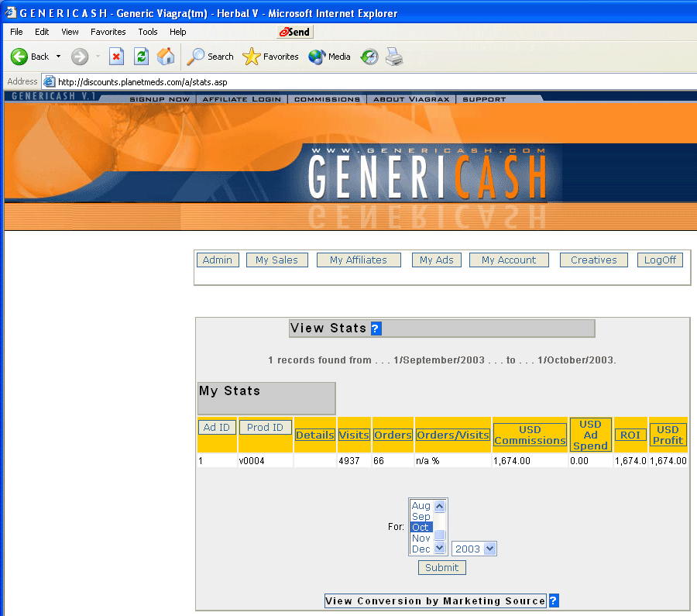Image resolution: width=697 pixels, height=616 pixels.
Task: Click the Refresh page icon
Action: click(141, 57)
